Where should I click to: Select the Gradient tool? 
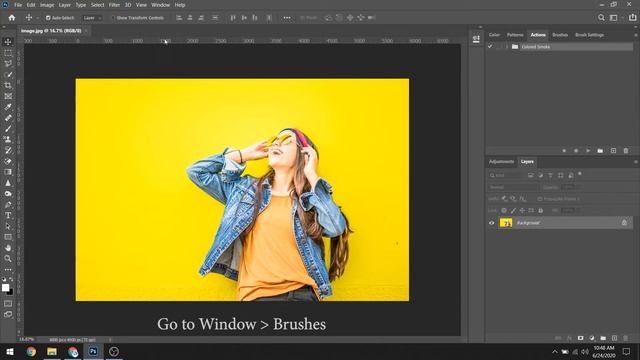click(8, 172)
